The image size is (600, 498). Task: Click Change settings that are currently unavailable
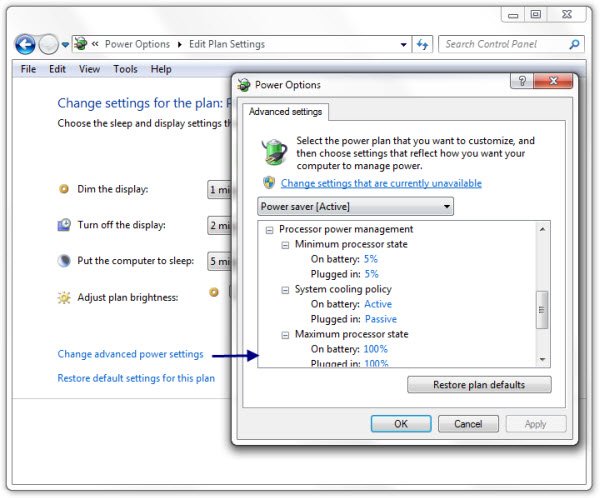[x=381, y=183]
